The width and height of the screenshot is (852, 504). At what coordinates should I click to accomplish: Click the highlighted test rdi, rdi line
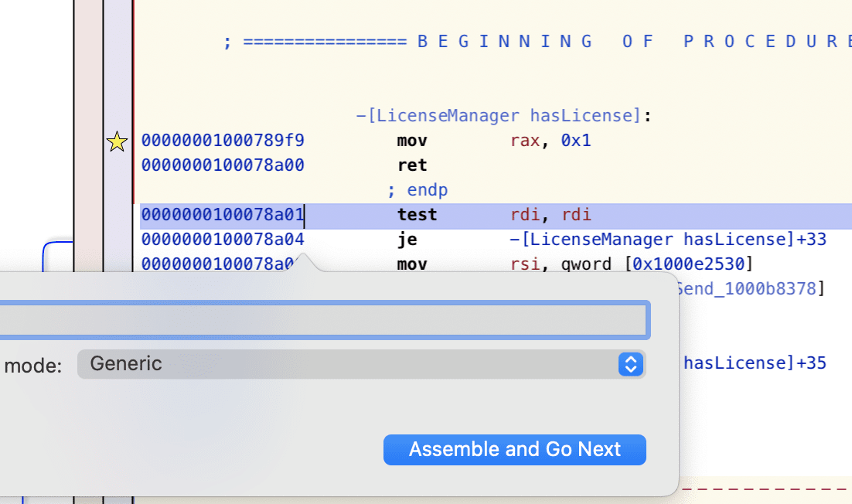[496, 216]
